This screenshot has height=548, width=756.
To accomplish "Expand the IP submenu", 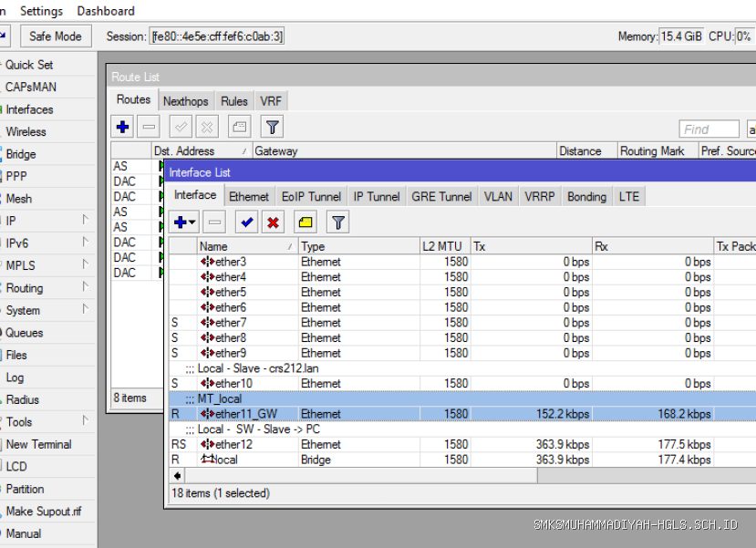I will click(x=85, y=220).
